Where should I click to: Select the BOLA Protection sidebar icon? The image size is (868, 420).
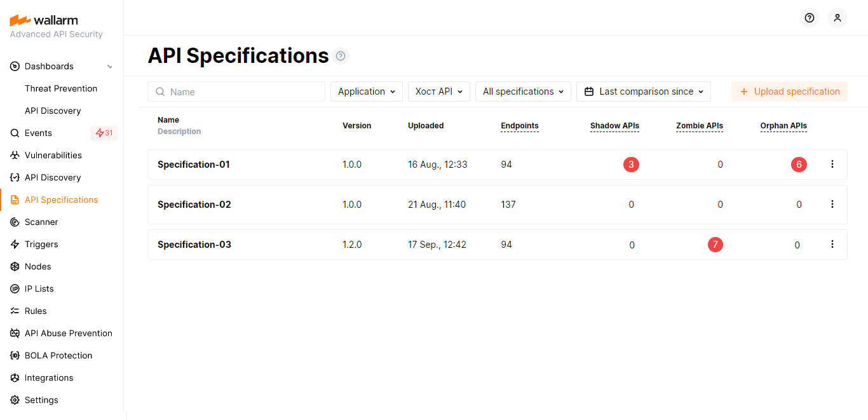tap(14, 355)
